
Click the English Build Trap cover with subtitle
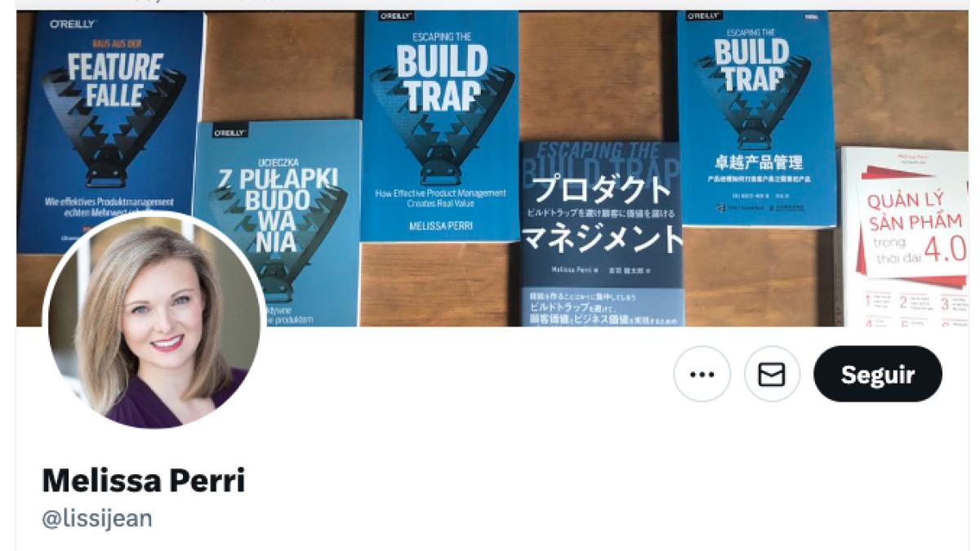coord(442,126)
